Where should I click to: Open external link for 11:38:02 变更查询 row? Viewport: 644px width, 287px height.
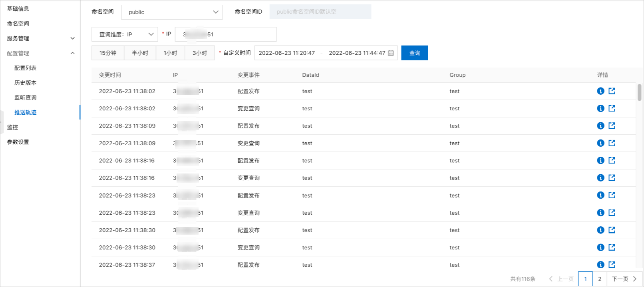click(x=612, y=108)
